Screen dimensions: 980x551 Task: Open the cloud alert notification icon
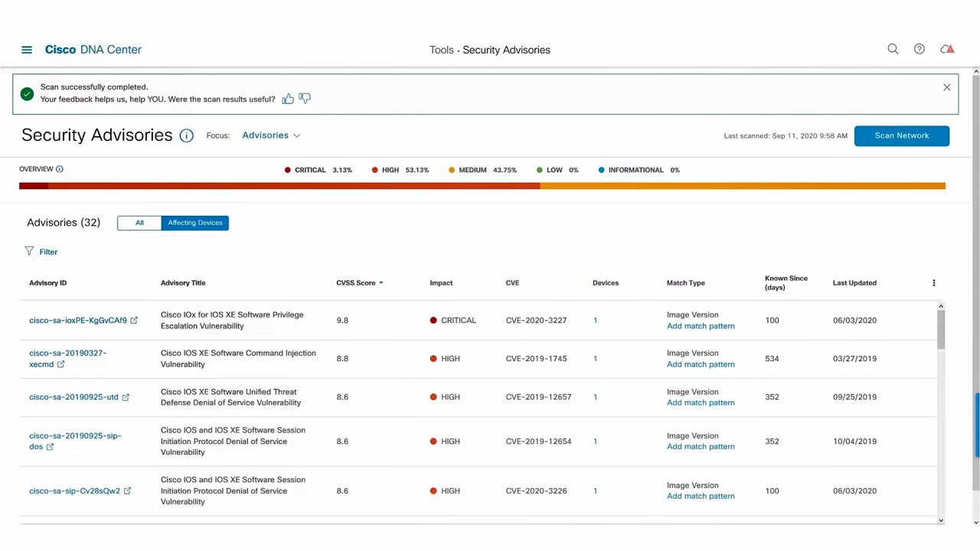tap(948, 49)
